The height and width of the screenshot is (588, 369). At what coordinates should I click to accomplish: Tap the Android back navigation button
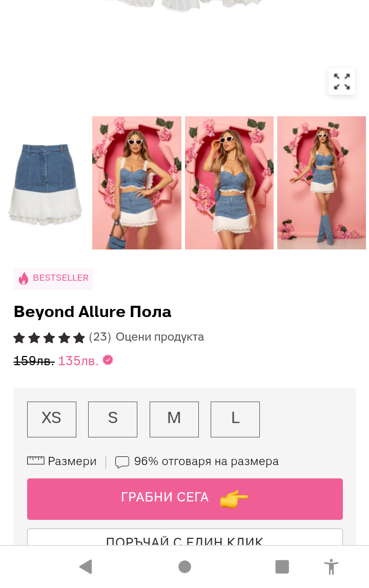point(86,566)
